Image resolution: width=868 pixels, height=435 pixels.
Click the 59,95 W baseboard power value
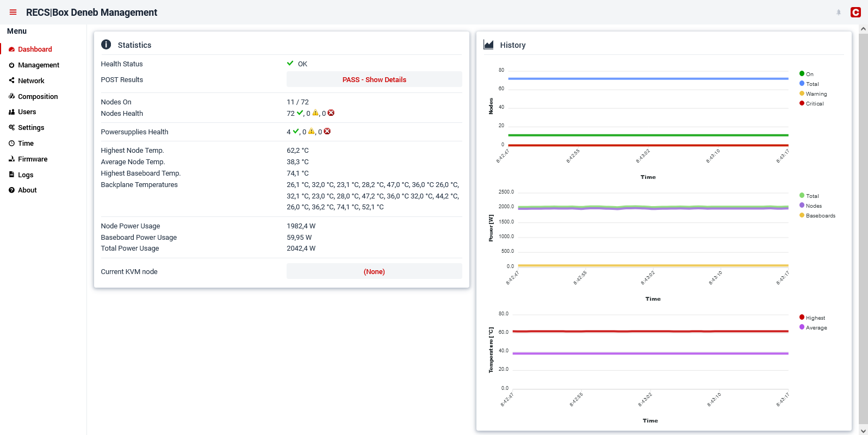(x=299, y=238)
